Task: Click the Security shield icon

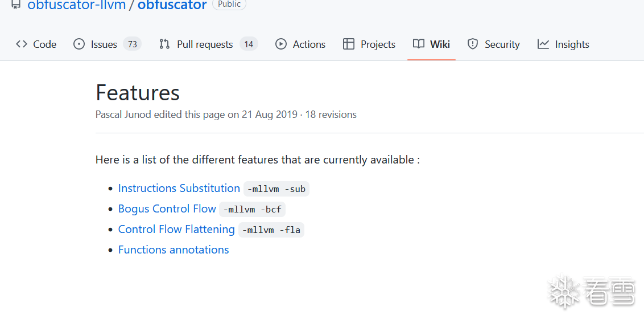Action: pos(473,44)
